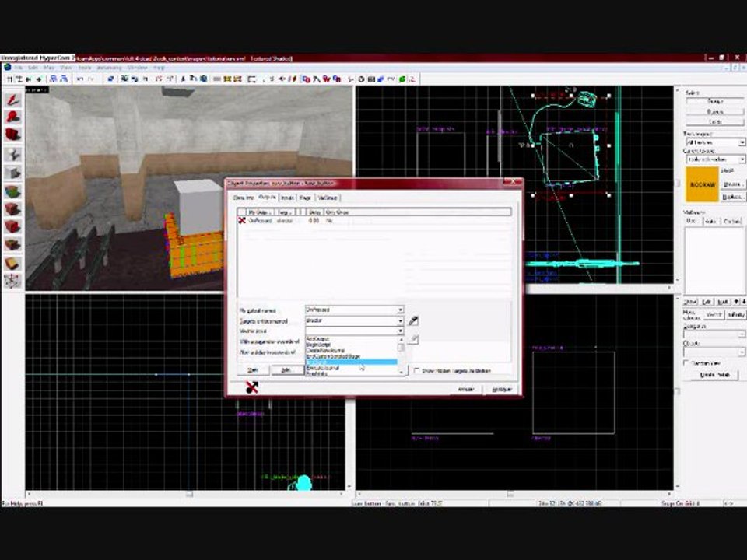Click the input list scrollbar thumb
Image resolution: width=747 pixels, height=560 pixels.
point(401,347)
